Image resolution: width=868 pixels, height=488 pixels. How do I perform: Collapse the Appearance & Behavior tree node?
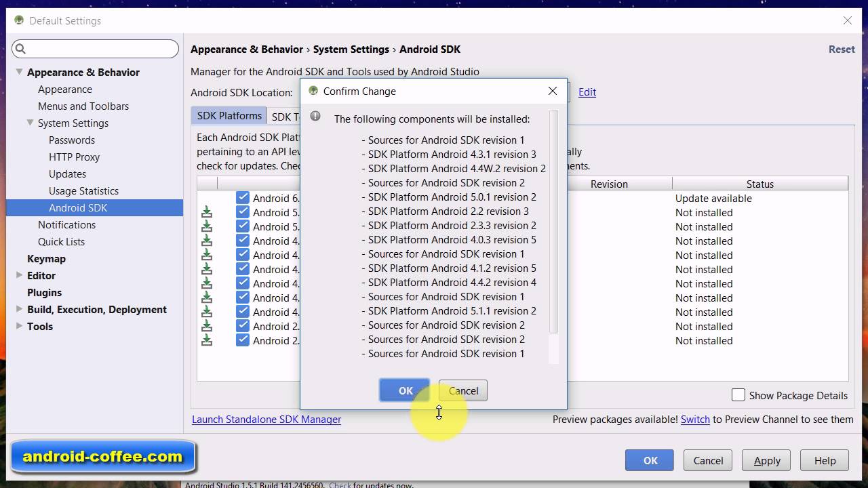pyautogui.click(x=19, y=72)
